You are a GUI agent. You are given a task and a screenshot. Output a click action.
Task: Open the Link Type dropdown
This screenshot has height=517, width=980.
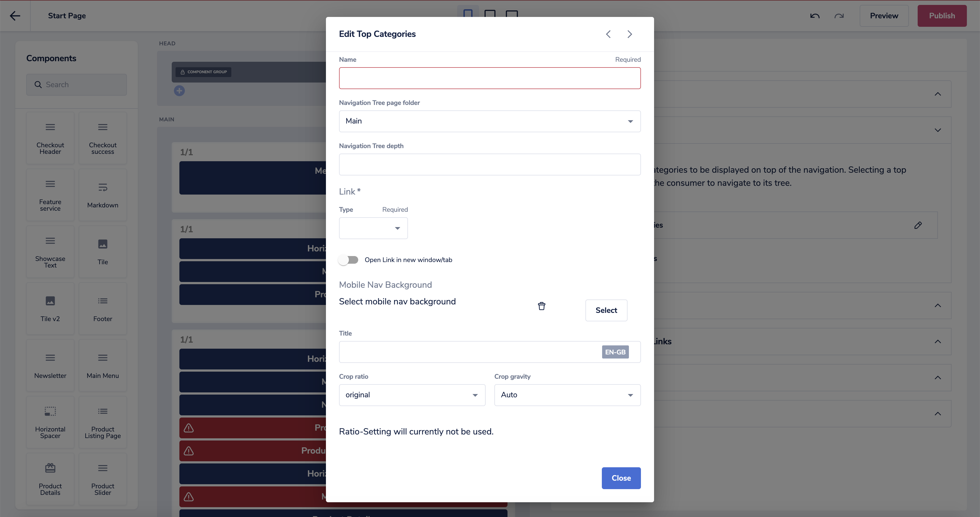[373, 228]
